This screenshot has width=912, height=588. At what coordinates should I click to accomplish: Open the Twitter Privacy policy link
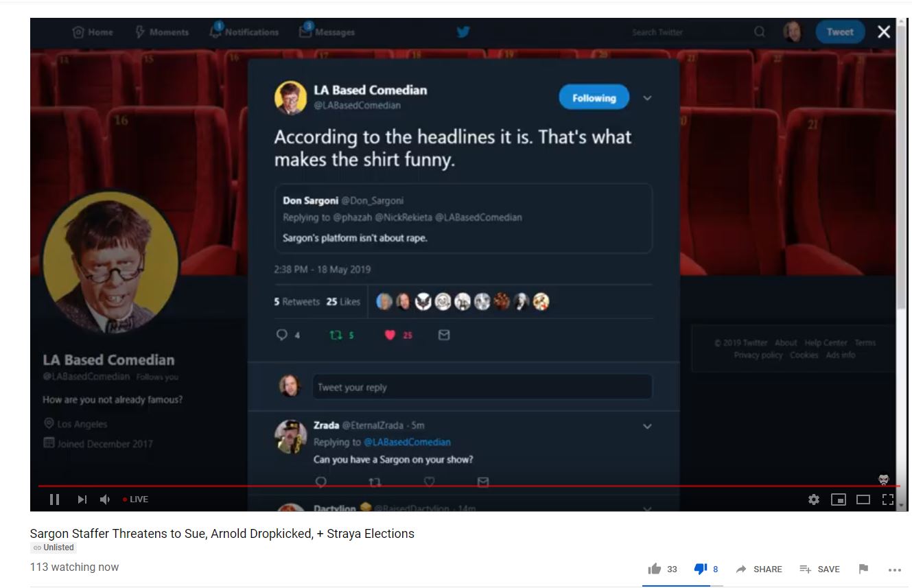point(758,355)
